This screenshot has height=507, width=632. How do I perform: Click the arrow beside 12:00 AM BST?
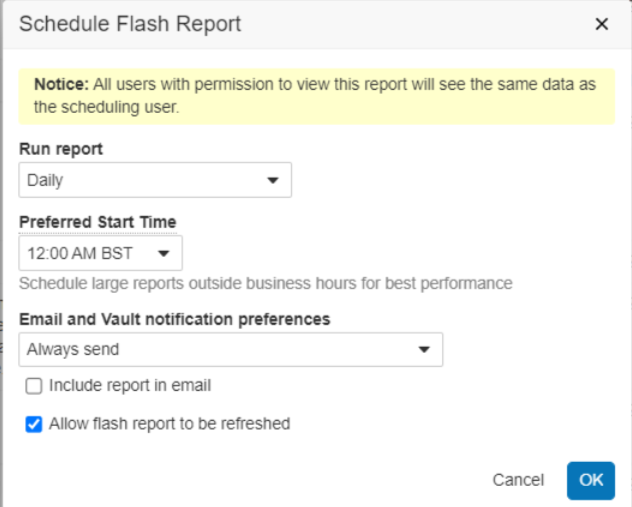164,253
